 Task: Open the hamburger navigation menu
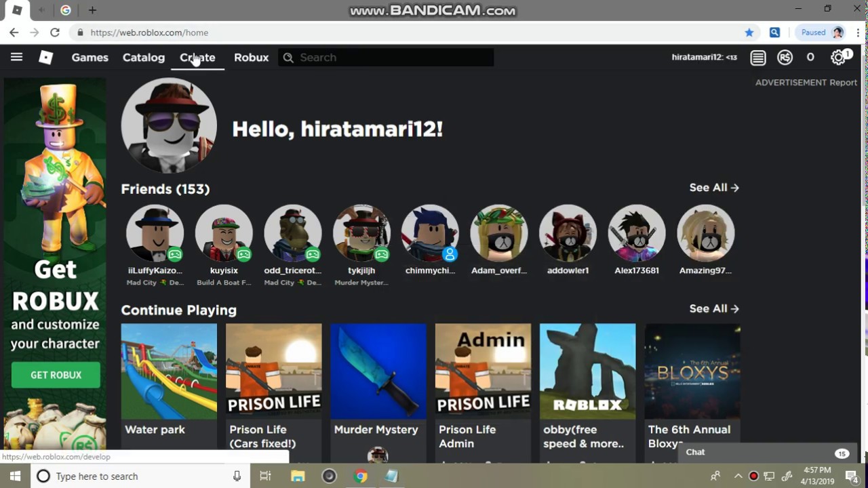(16, 57)
